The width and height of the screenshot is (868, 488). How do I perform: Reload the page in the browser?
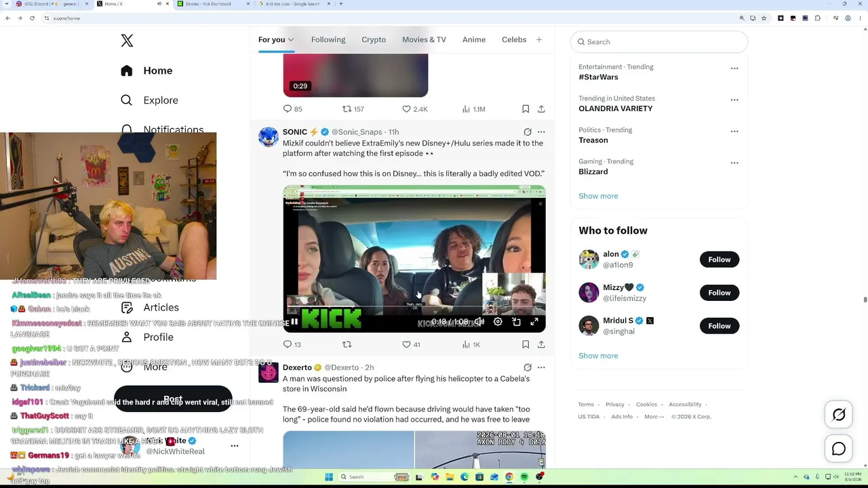click(32, 18)
